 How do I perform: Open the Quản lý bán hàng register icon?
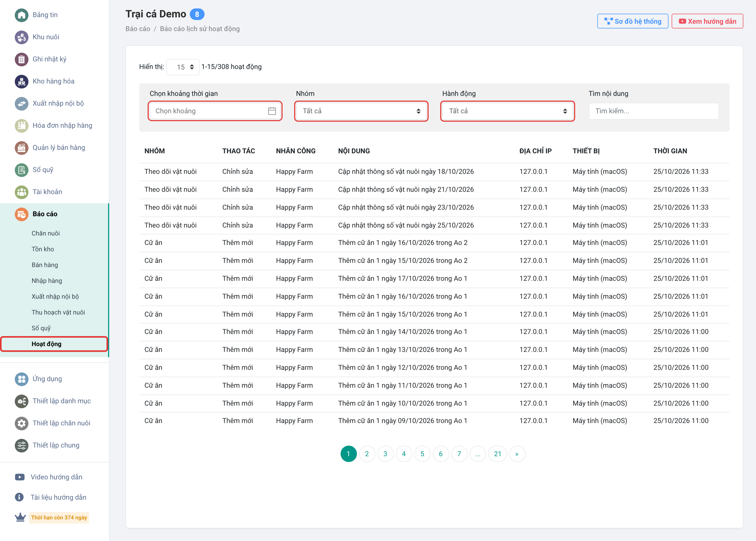point(21,147)
